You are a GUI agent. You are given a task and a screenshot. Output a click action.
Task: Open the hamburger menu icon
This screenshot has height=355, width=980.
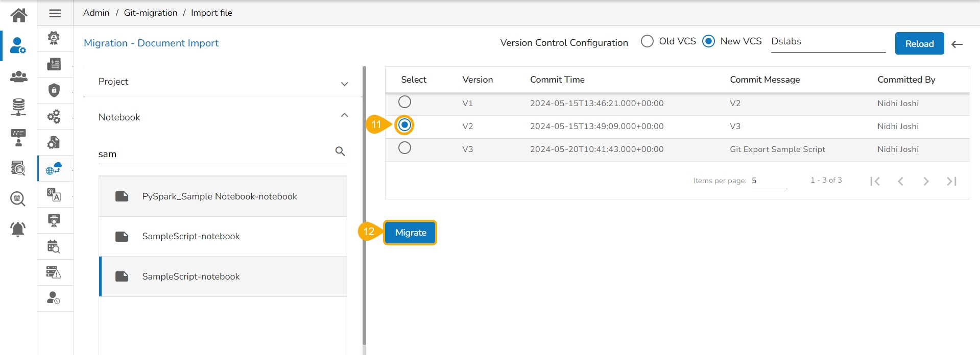click(55, 13)
